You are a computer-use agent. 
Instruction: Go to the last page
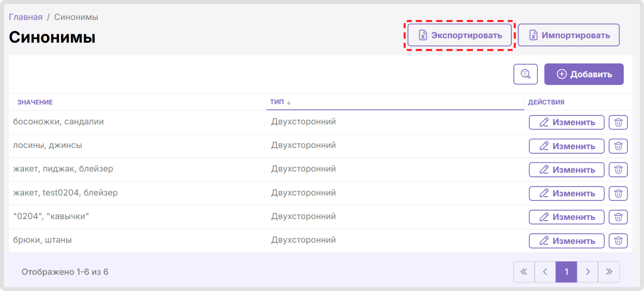(x=609, y=272)
